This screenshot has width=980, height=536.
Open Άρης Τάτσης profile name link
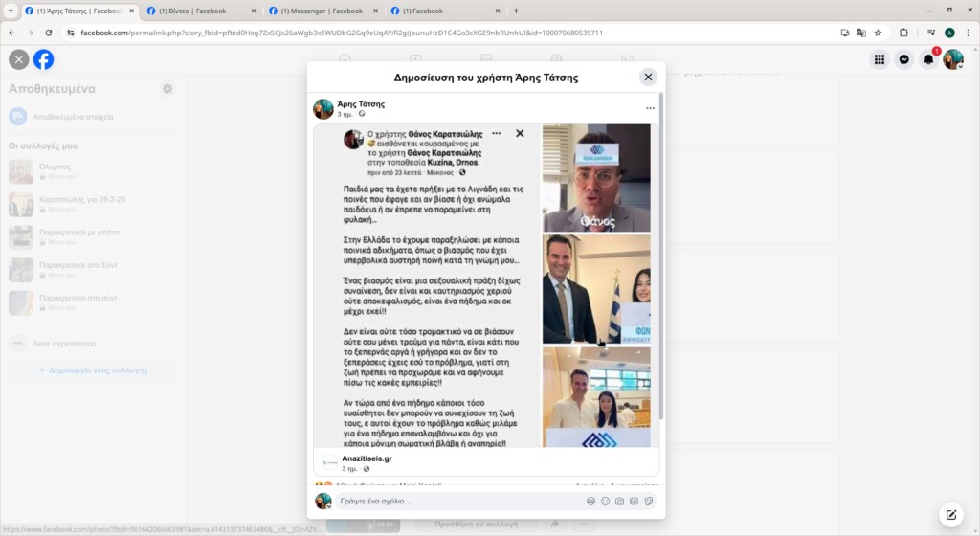coord(361,104)
